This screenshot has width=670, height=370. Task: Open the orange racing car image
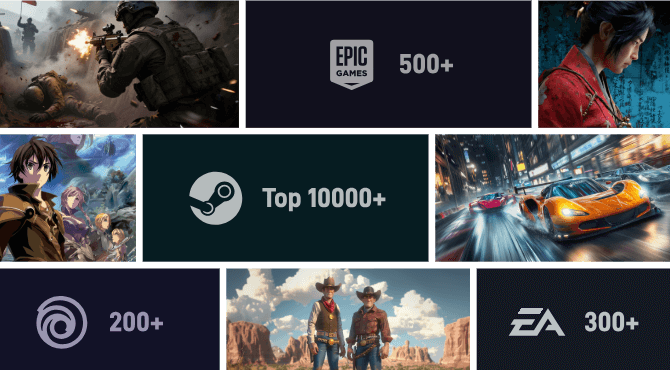(552, 198)
